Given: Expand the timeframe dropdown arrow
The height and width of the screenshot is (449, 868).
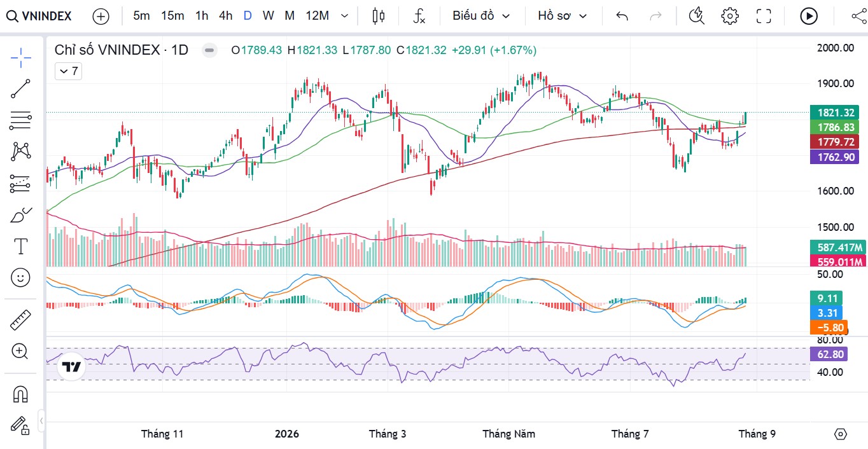Looking at the screenshot, I should point(345,16).
